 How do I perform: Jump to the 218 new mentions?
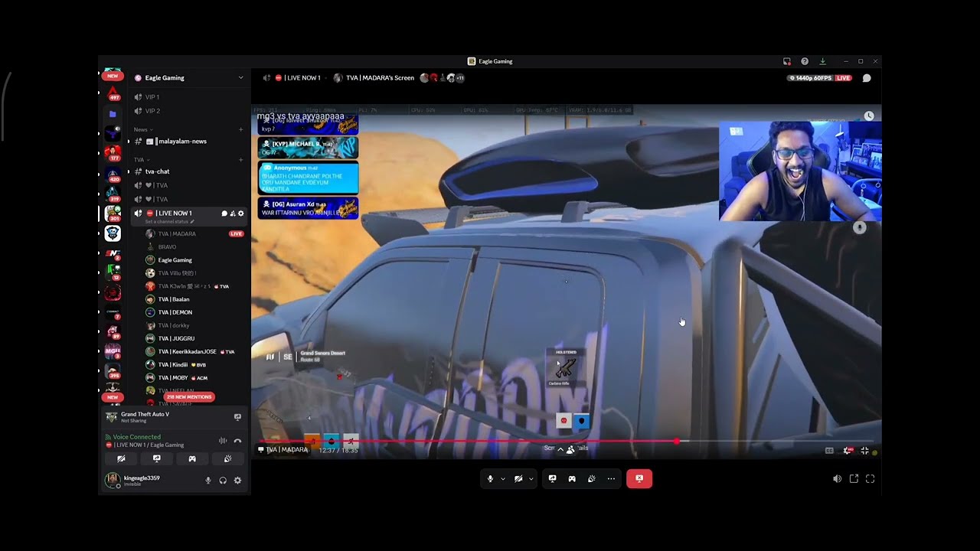point(188,397)
